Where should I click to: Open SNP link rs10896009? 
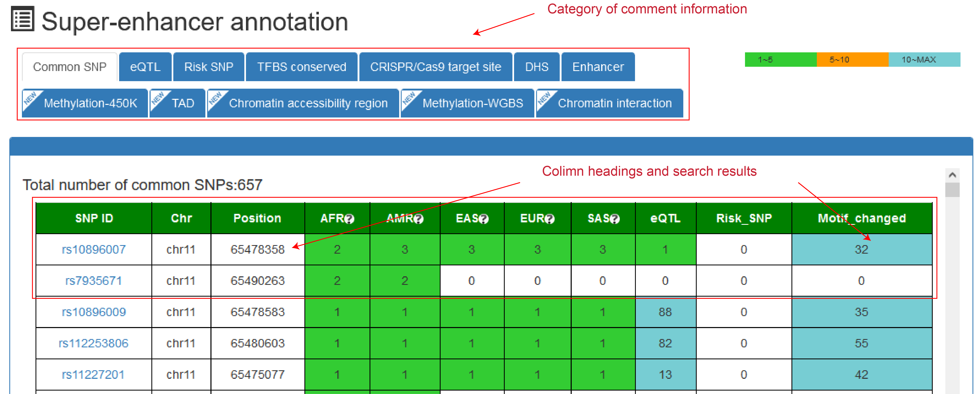94,312
